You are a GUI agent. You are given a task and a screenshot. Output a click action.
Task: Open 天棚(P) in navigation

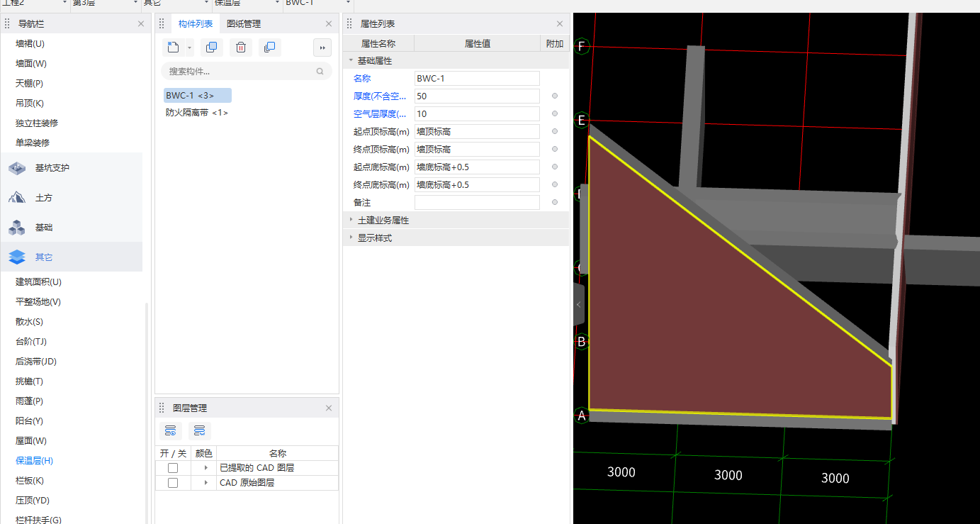[x=30, y=84]
